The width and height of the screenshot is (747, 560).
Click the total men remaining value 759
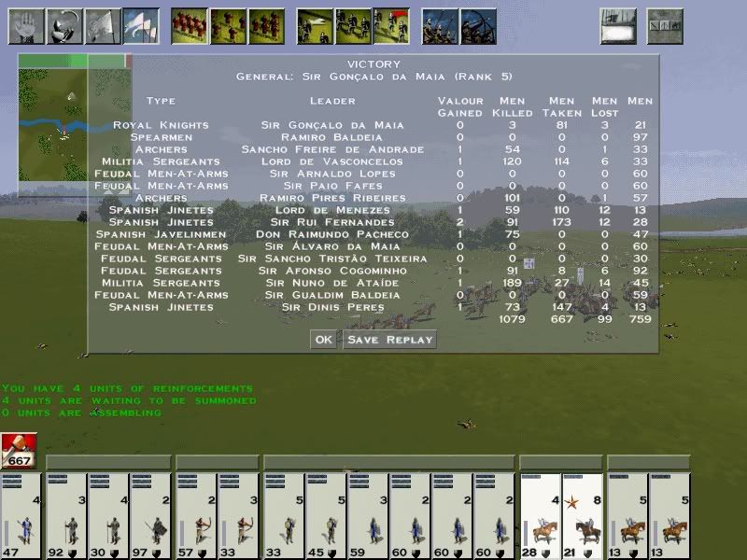coord(640,319)
